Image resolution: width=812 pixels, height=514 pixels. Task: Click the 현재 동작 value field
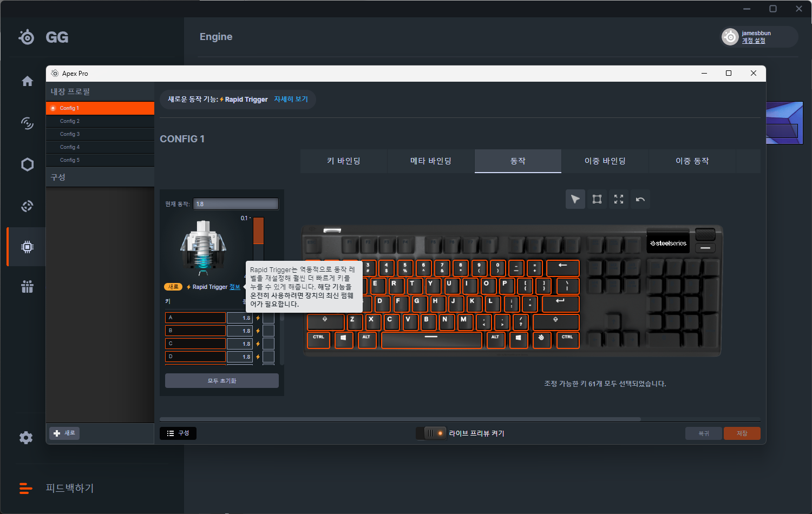click(x=235, y=204)
